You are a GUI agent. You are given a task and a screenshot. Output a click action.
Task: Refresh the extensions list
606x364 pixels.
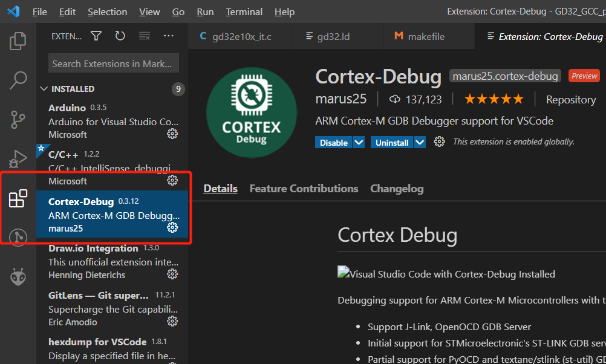[x=120, y=36]
